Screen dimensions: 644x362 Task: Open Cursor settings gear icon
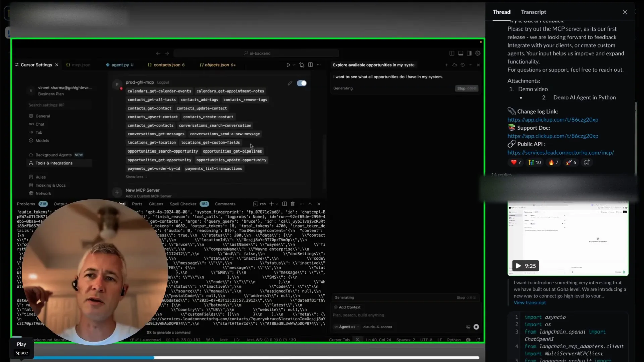(x=478, y=53)
